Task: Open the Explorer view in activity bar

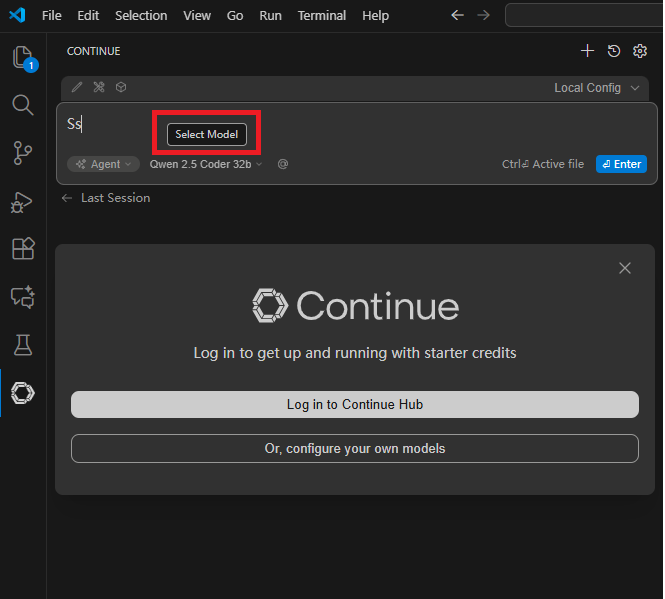Action: pos(23,58)
